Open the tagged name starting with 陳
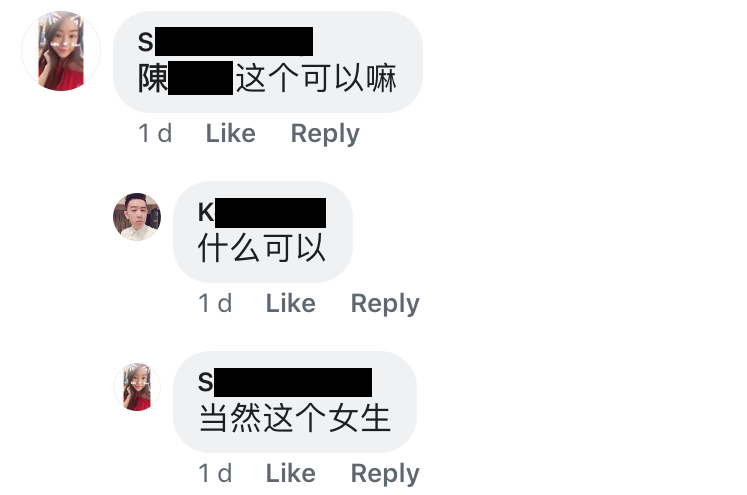The height and width of the screenshot is (495, 747). point(185,78)
